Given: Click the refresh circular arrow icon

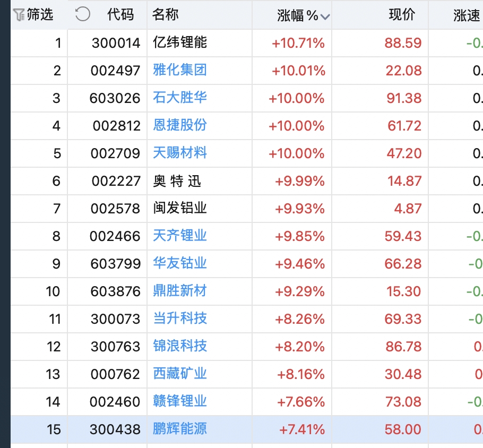Looking at the screenshot, I should click(x=83, y=14).
